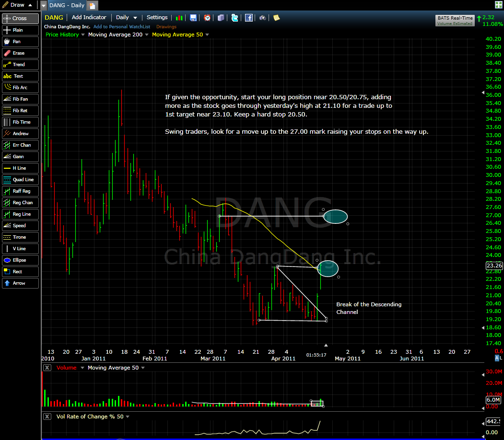Choose the Fib Fan tool

point(20,99)
